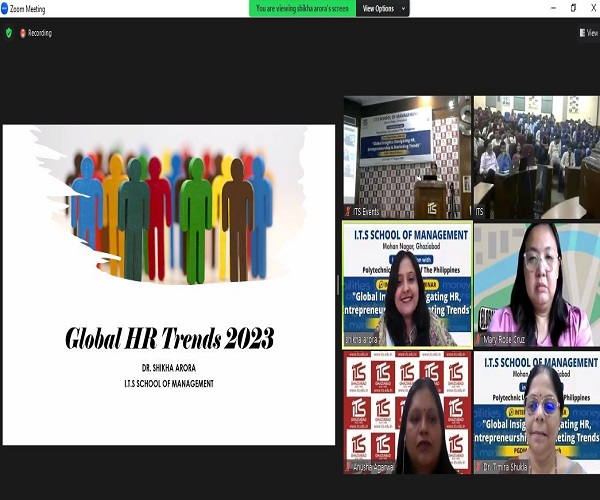Viewport: 600px width, 500px height.
Task: Click the Anusha Agarwal name label
Action: click(x=373, y=467)
